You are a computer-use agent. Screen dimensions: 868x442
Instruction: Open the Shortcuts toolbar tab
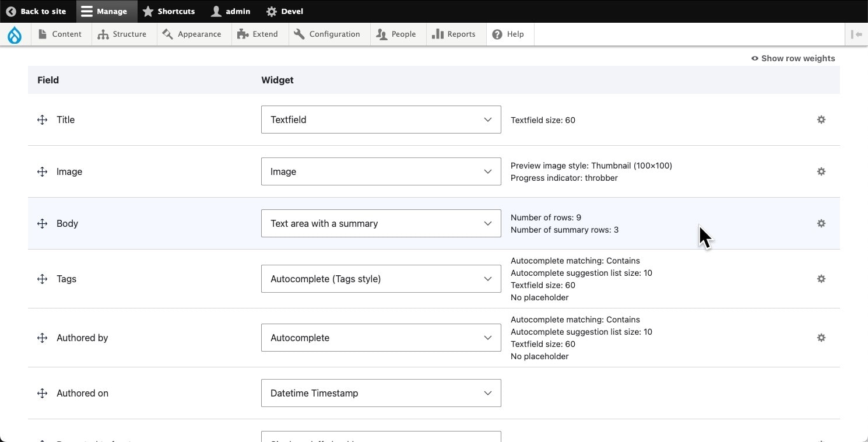[x=168, y=11]
